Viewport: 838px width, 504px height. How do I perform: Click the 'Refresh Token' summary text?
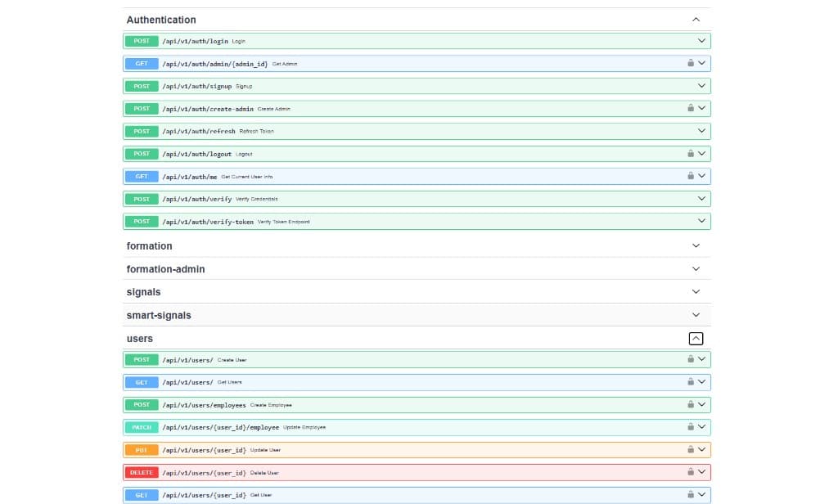[x=256, y=132]
